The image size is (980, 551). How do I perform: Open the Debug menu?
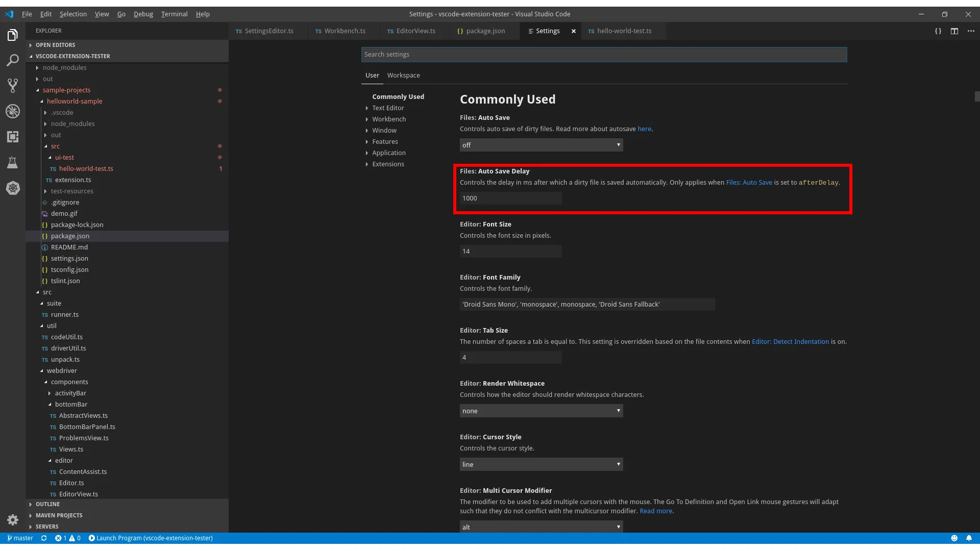click(143, 14)
